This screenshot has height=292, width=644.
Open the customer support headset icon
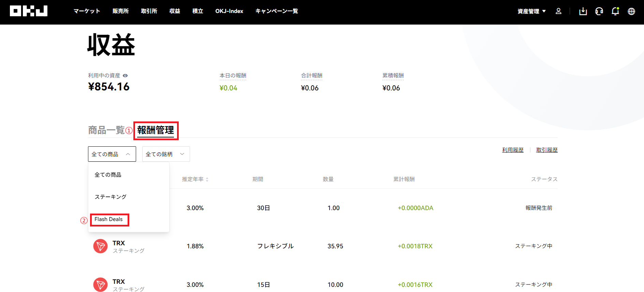pyautogui.click(x=599, y=11)
